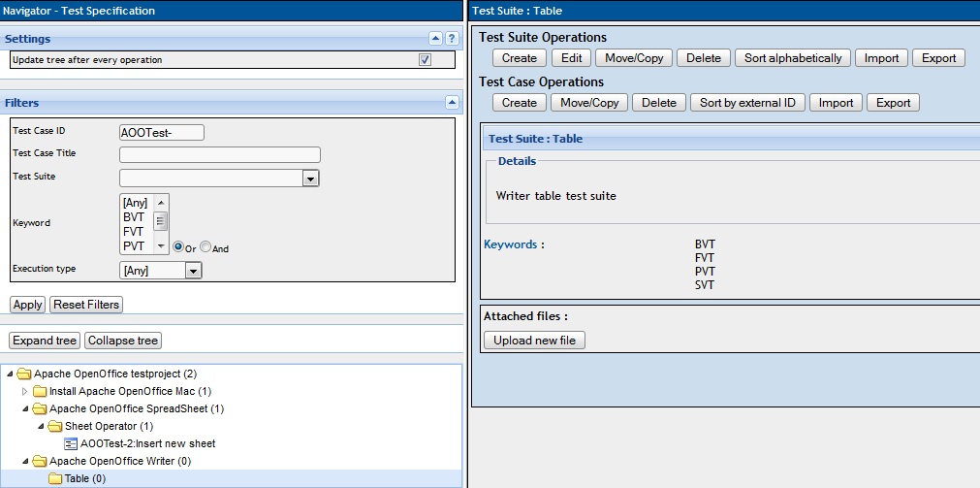
Task: Delete the test suite
Action: pyautogui.click(x=704, y=58)
